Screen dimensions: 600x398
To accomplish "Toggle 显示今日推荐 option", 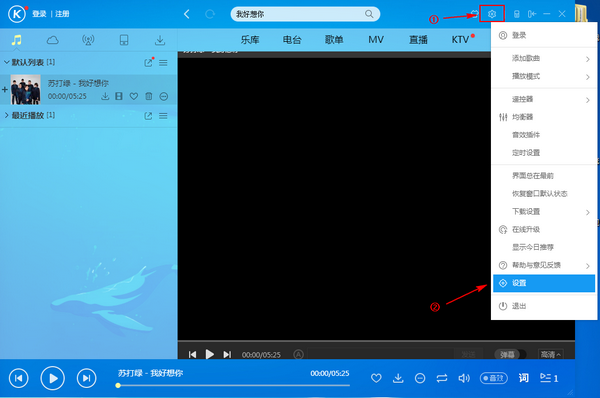I will tap(543, 247).
